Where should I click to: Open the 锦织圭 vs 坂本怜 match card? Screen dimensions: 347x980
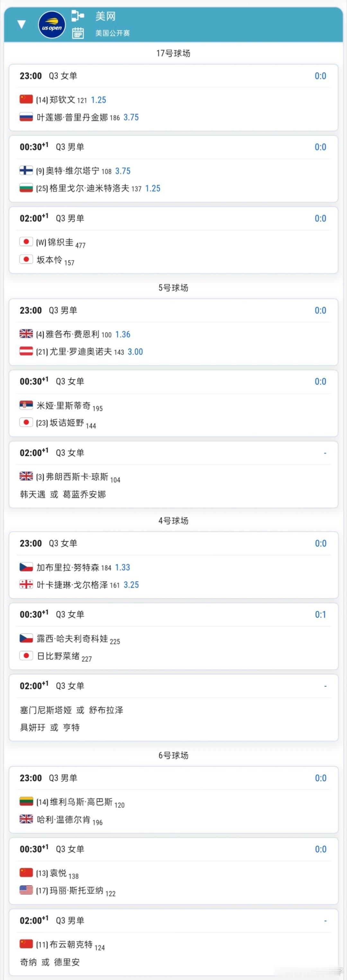pyautogui.click(x=173, y=240)
